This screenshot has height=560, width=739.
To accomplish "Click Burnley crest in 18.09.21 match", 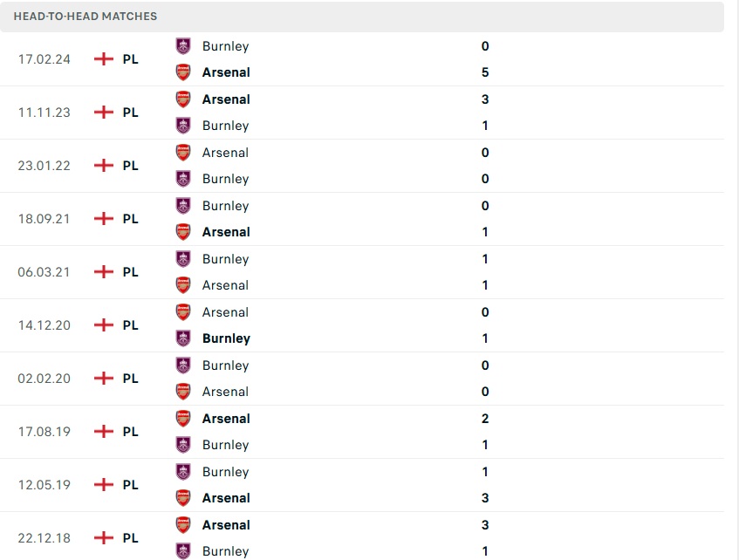I will 183,206.
